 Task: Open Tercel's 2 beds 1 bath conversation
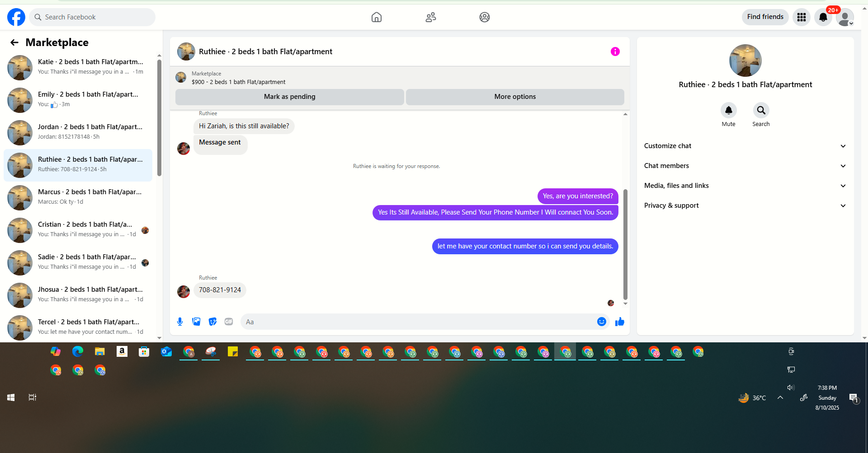(x=78, y=328)
